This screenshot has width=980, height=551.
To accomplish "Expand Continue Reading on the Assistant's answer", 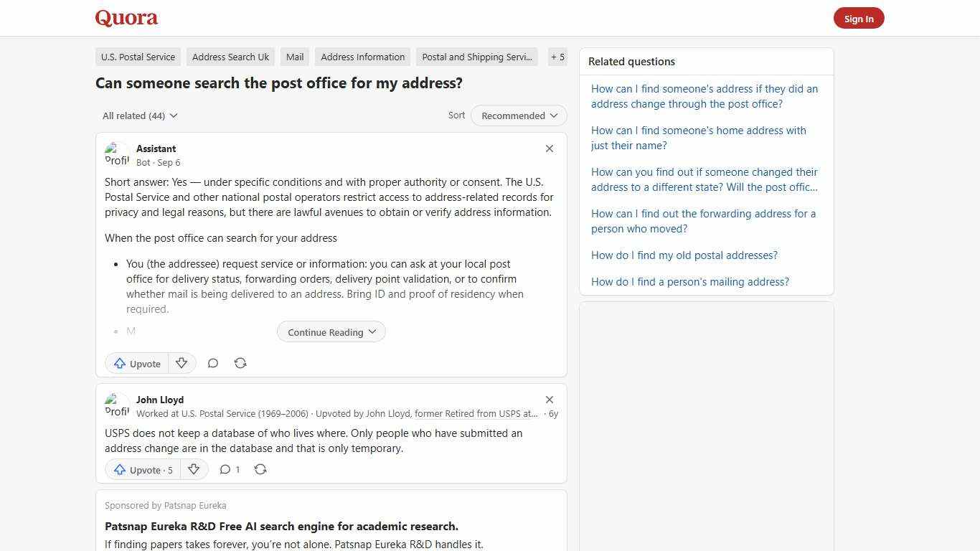I will (x=331, y=331).
